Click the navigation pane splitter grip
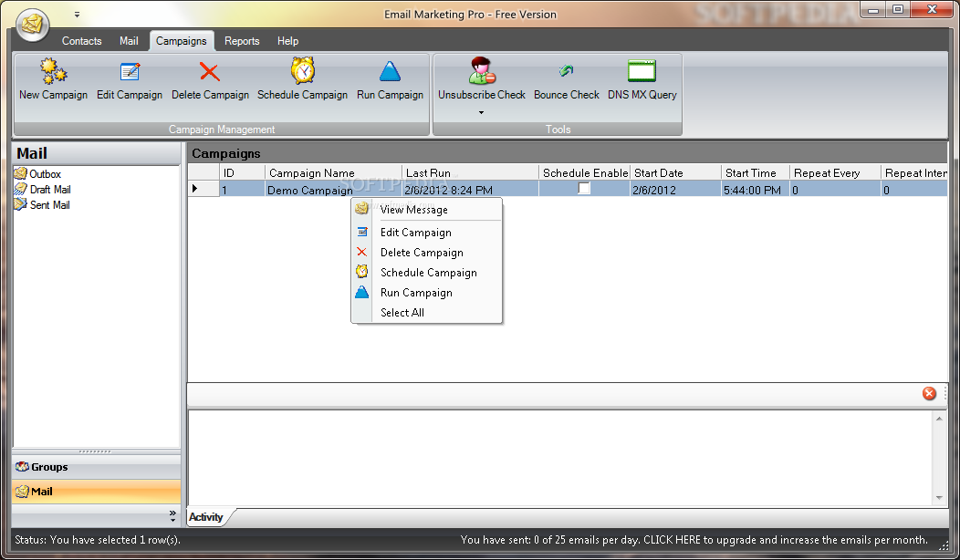Image resolution: width=960 pixels, height=560 pixels. pos(95,451)
